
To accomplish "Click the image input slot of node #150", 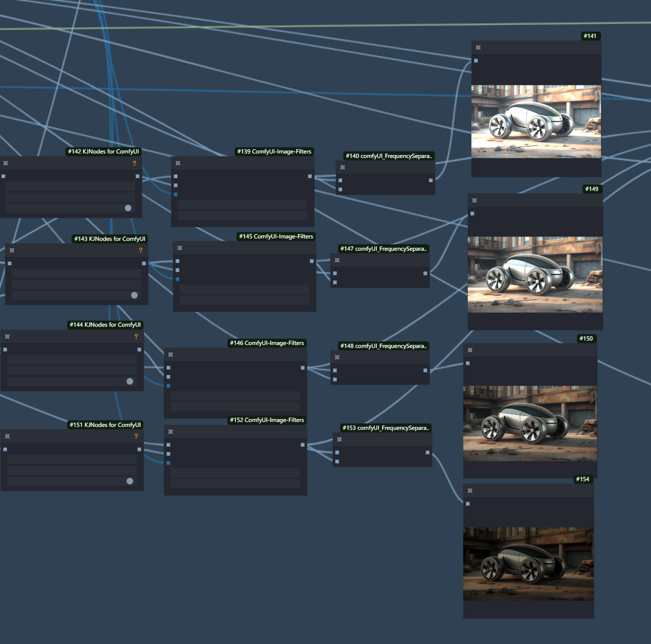I will coord(468,363).
